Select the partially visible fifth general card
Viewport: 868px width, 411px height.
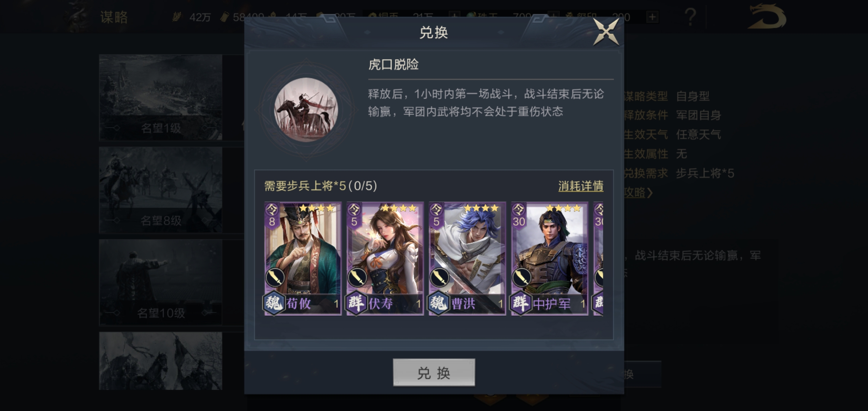[598, 258]
